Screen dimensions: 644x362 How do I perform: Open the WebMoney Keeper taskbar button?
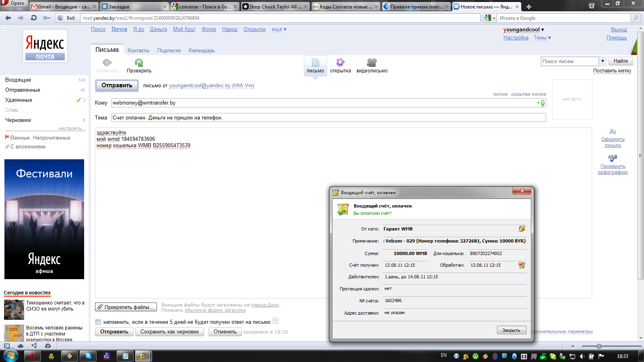pos(142,356)
